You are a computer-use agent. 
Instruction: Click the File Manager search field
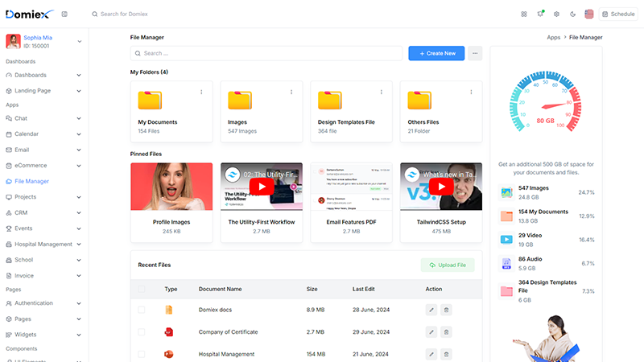pyautogui.click(x=266, y=53)
